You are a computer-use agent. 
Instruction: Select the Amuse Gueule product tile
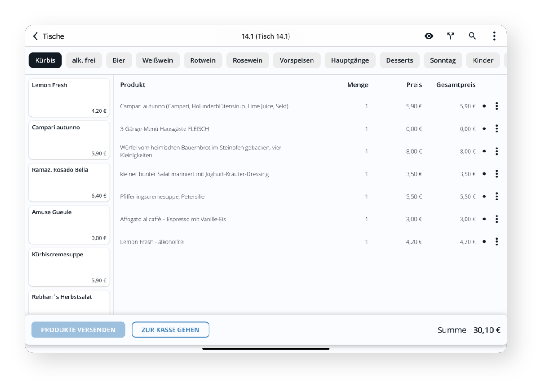(x=69, y=224)
